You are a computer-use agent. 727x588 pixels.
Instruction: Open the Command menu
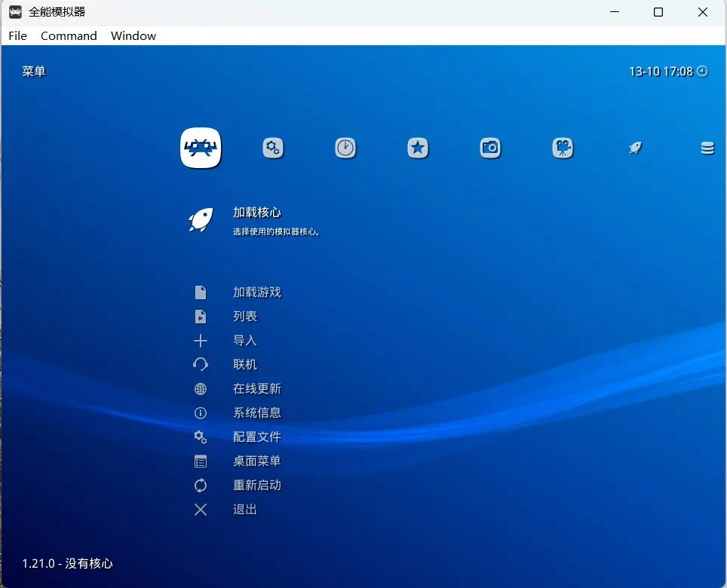tap(69, 35)
